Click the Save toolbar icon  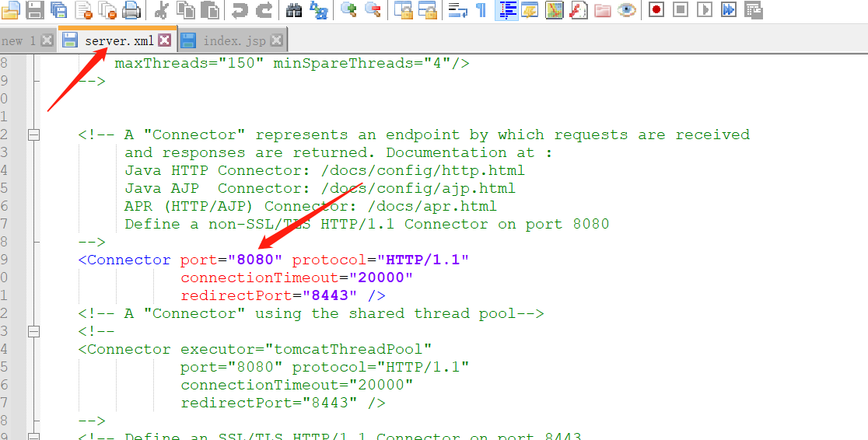(x=35, y=9)
